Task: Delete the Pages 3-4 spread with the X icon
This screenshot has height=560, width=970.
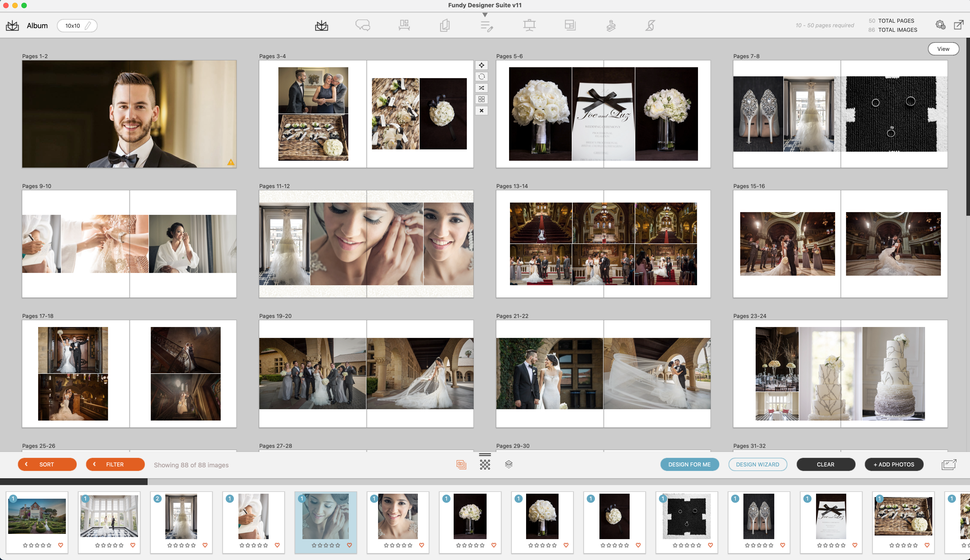Action: pyautogui.click(x=481, y=111)
